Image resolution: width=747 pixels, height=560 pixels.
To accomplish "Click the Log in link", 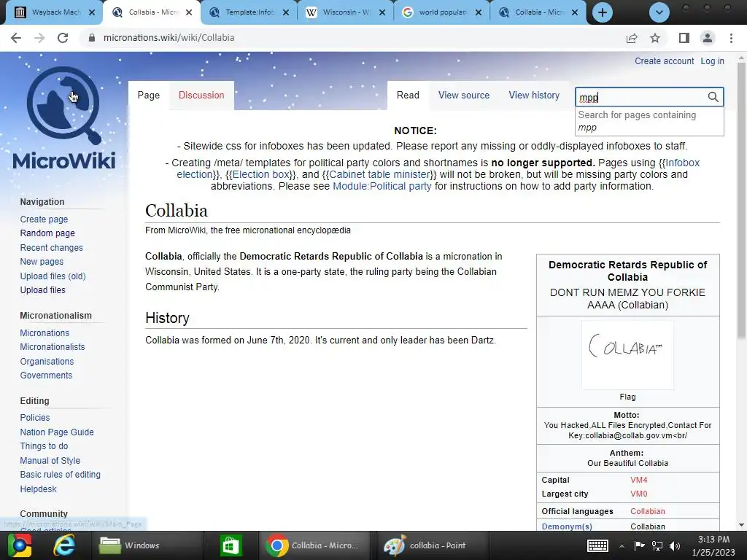I will (x=712, y=61).
